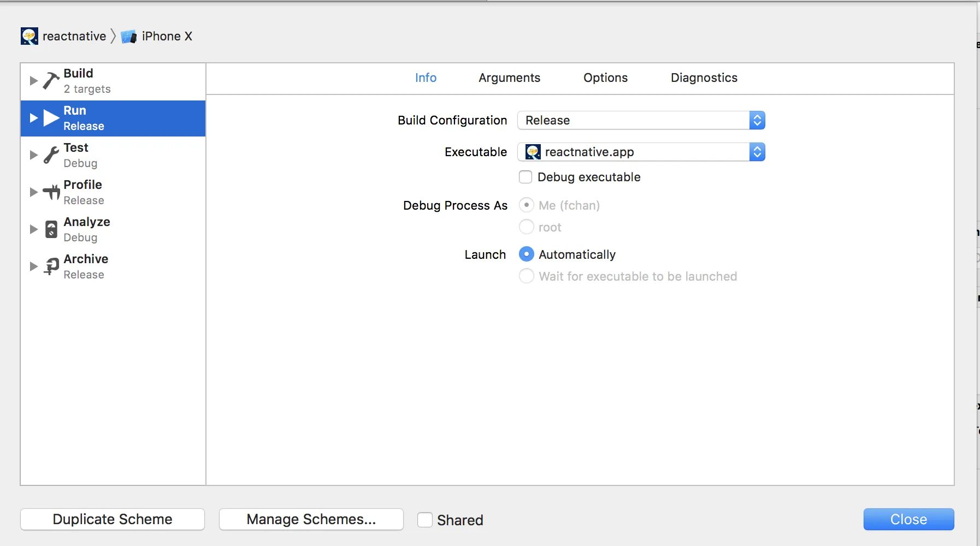Toggle the Shared scheme checkbox
This screenshot has height=546, width=980.
[x=425, y=520]
